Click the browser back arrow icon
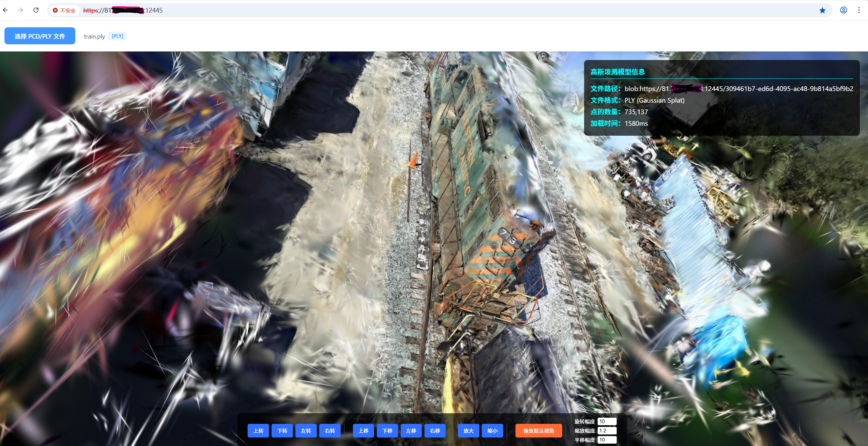Image resolution: width=868 pixels, height=446 pixels. click(x=5, y=10)
